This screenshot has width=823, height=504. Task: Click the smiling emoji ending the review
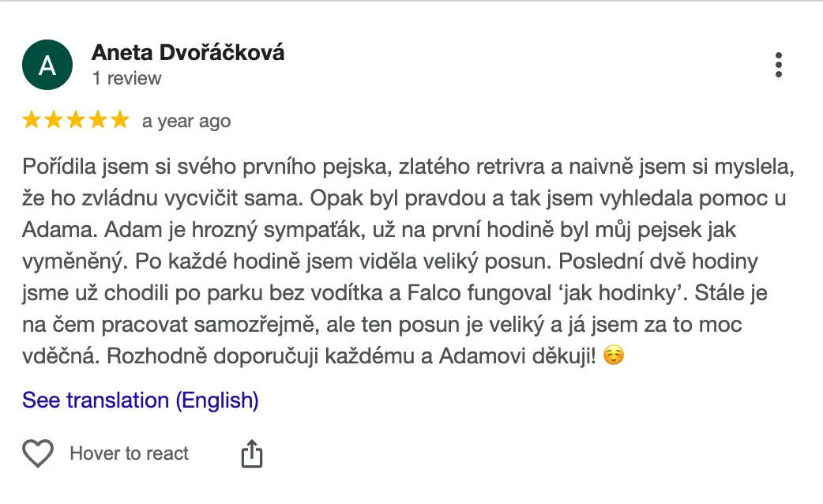coord(613,356)
